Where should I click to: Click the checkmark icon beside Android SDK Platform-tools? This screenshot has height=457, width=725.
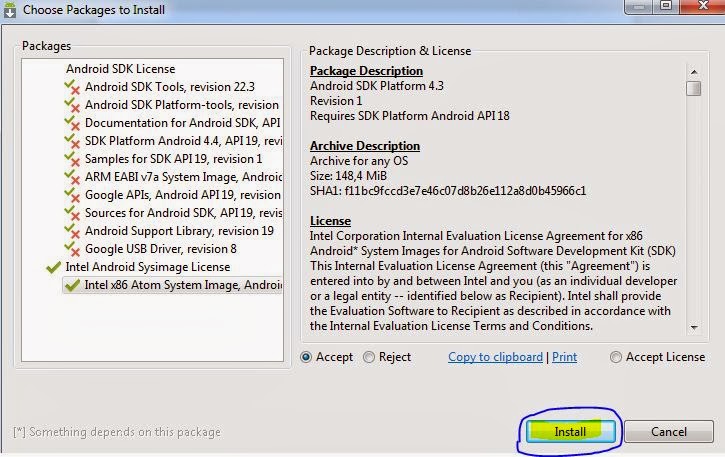(72, 105)
